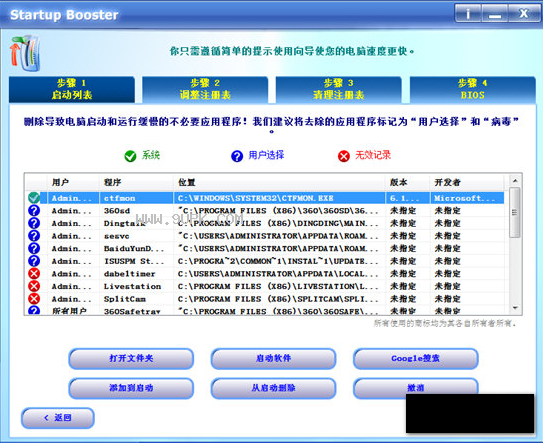Click the question icon beside 360Safetray
The width and height of the screenshot is (543, 443).
click(x=34, y=310)
